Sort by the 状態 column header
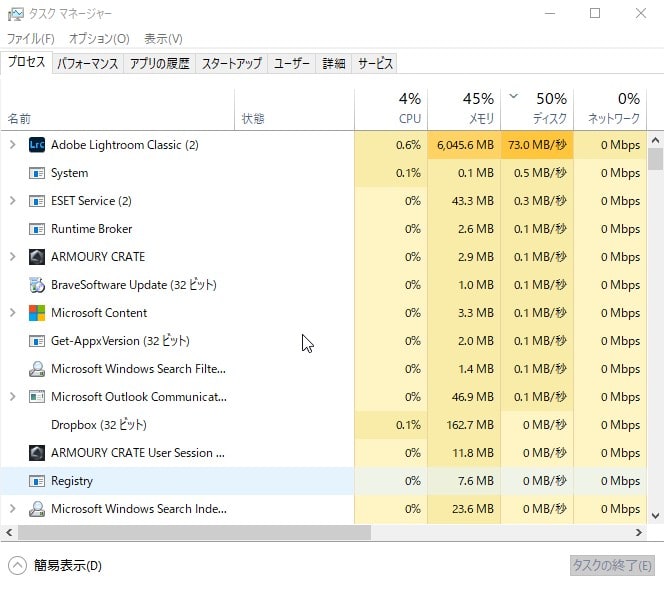The width and height of the screenshot is (664, 590). click(x=294, y=109)
